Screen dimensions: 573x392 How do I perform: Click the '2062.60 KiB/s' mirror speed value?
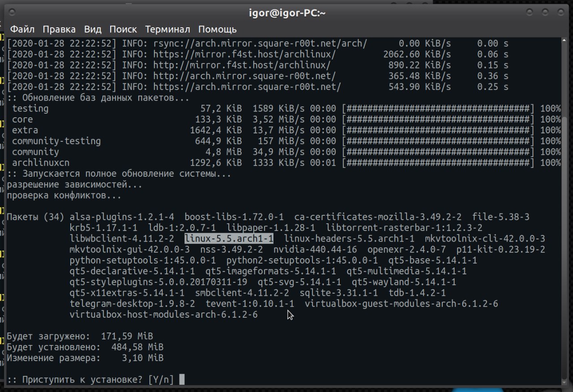click(417, 54)
